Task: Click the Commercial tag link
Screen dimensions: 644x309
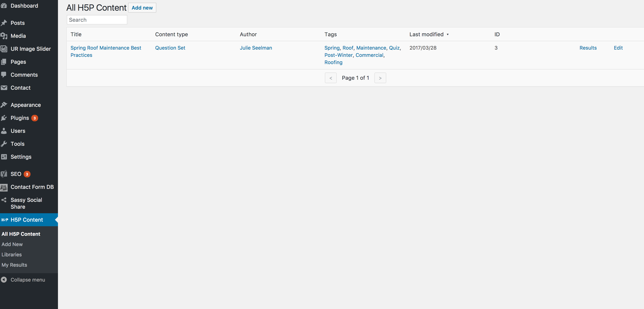Action: pyautogui.click(x=369, y=55)
